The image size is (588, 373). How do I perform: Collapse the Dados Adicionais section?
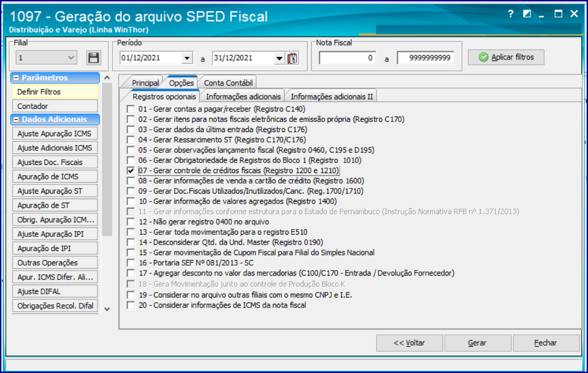tap(16, 120)
